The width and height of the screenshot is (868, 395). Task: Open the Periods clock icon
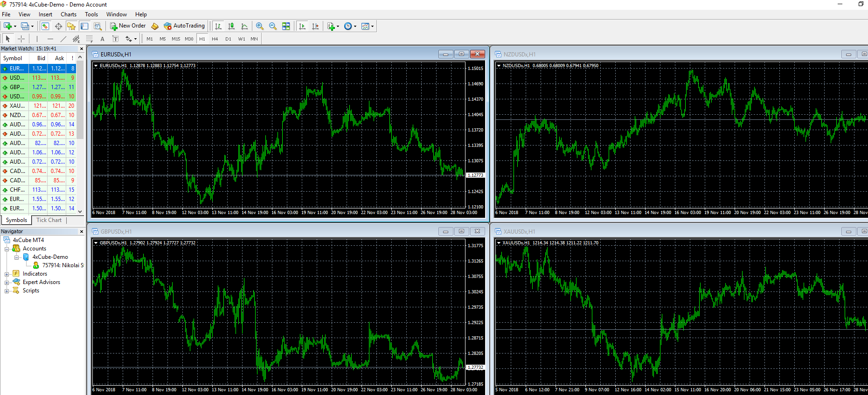(348, 26)
